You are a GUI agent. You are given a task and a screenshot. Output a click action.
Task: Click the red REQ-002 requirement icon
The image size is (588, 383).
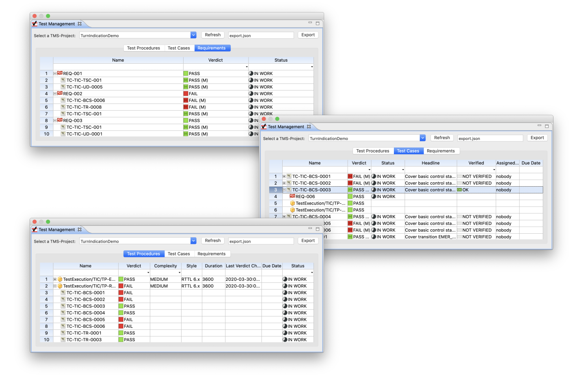60,93
